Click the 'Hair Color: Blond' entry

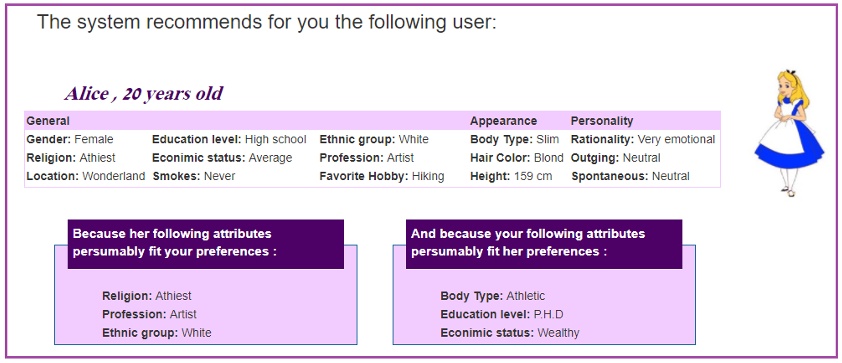(517, 158)
